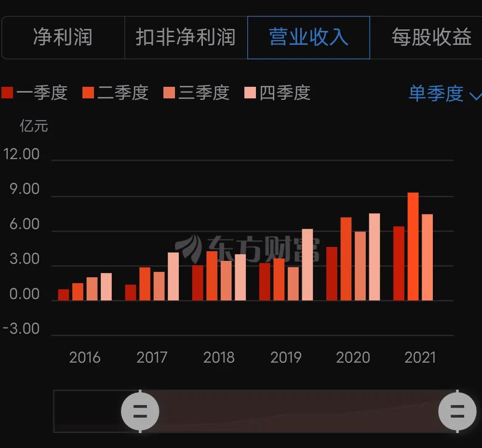Click the 一季度 dark red color square

(x=7, y=93)
